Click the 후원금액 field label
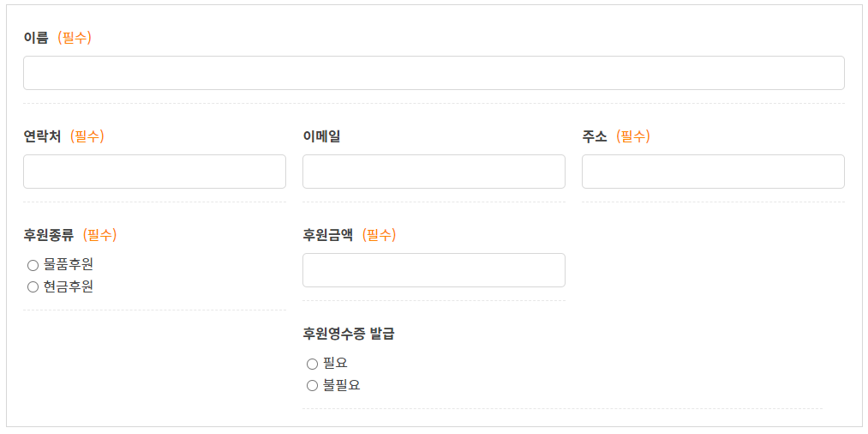 pos(328,235)
